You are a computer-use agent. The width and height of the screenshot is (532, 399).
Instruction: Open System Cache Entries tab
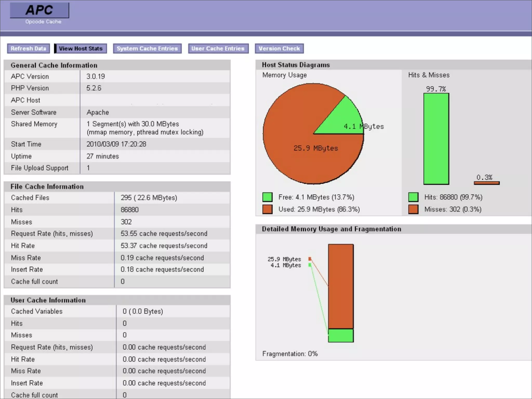(147, 49)
